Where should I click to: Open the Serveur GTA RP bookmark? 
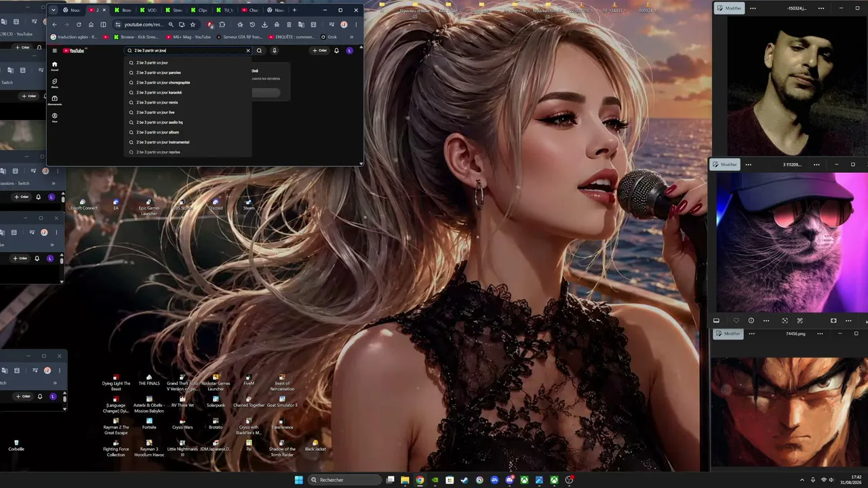click(240, 37)
